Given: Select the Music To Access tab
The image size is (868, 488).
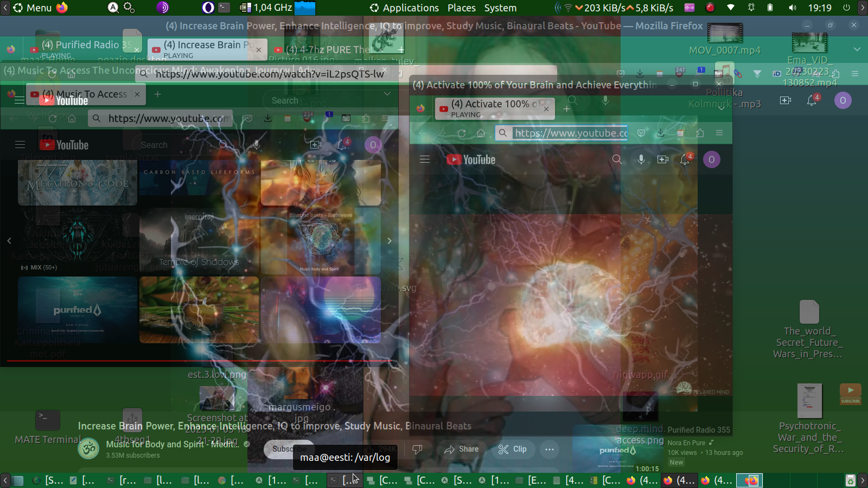Looking at the screenshot, I should [86, 94].
